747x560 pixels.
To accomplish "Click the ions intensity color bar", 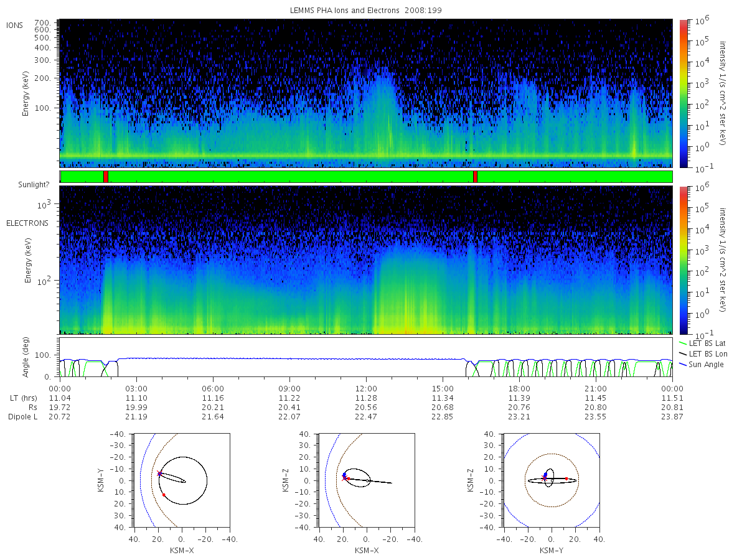I will [683, 94].
